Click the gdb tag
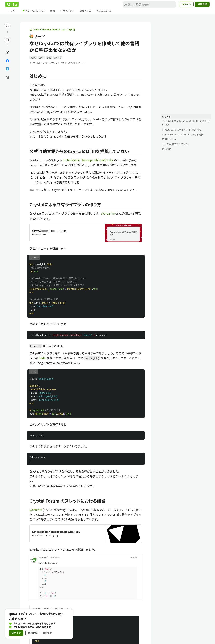 (49, 58)
